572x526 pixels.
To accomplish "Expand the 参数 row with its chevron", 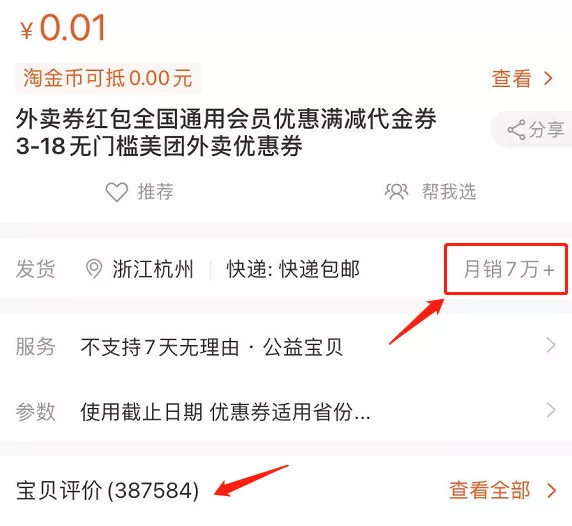I will [551, 410].
